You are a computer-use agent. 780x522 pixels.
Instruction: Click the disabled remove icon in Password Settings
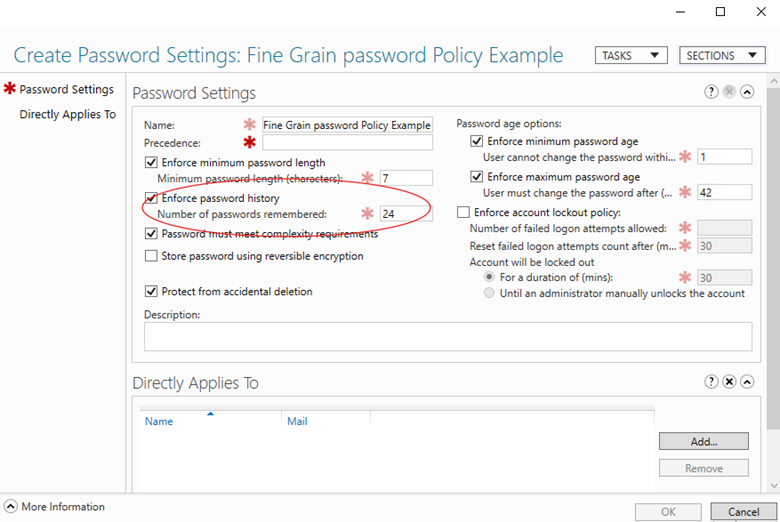click(729, 92)
